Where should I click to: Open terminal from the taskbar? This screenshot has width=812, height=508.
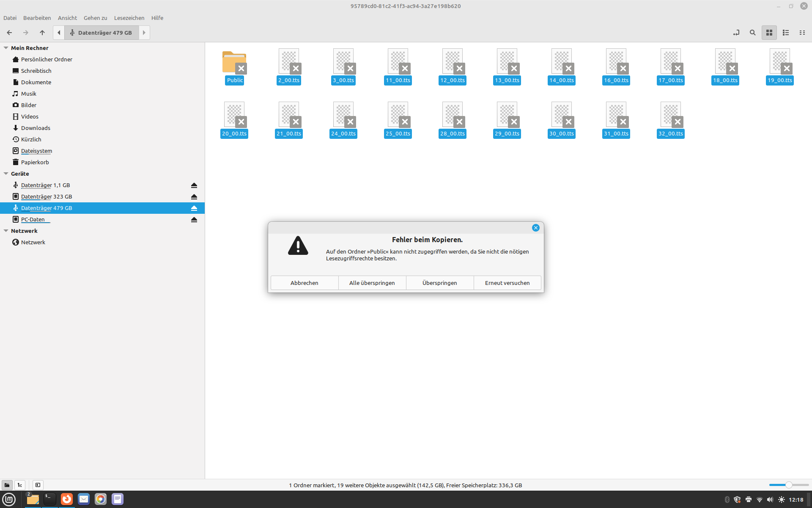[x=50, y=499]
